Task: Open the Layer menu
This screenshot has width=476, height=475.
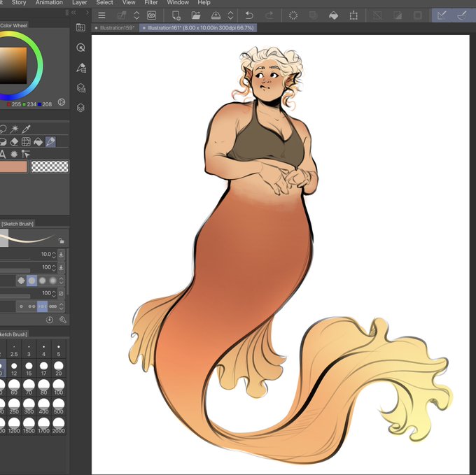Action: [x=80, y=3]
